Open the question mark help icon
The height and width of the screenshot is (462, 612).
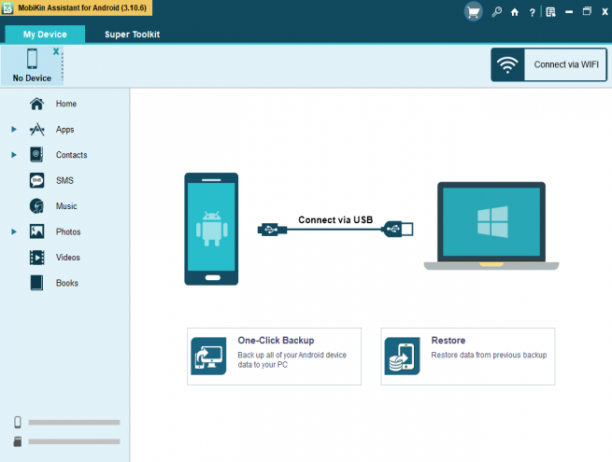click(532, 12)
